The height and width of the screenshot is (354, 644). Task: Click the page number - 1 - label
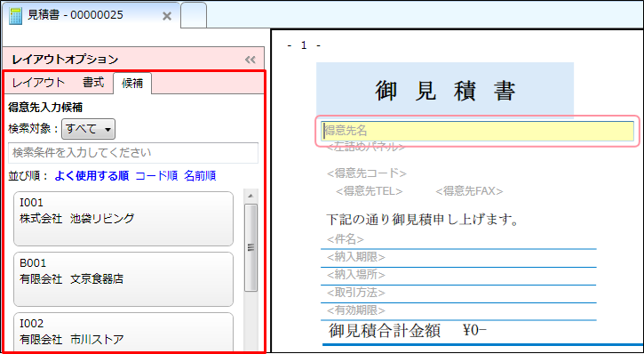tap(304, 45)
